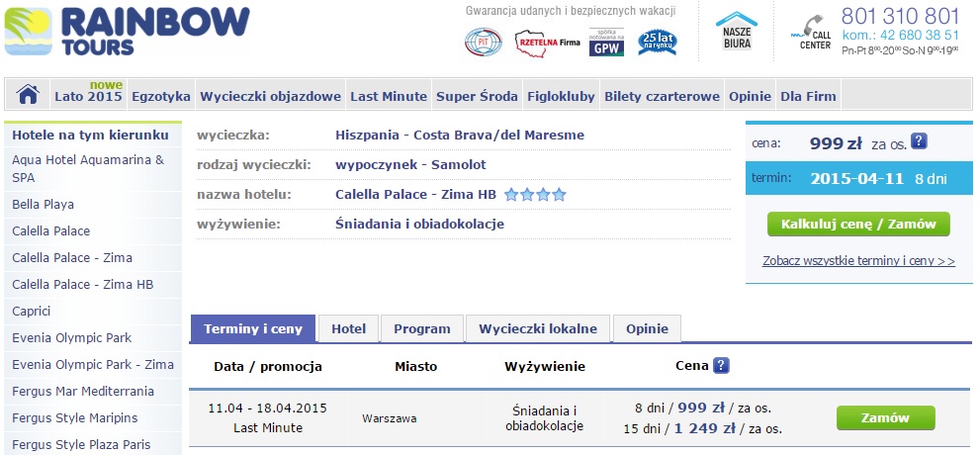
Task: Click Śniadania i obiadokolacje in wyżywienie row
Action: click(419, 224)
